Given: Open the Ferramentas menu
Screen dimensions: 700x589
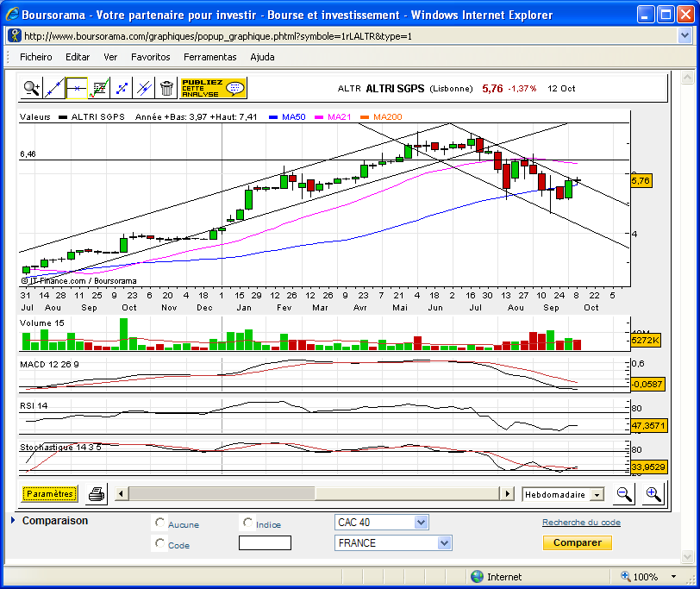Looking at the screenshot, I should 209,57.
